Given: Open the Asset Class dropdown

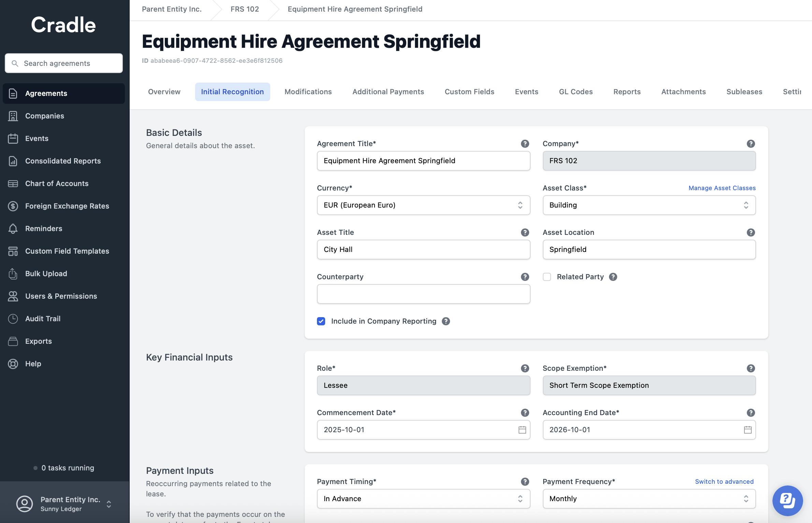Looking at the screenshot, I should pyautogui.click(x=649, y=205).
